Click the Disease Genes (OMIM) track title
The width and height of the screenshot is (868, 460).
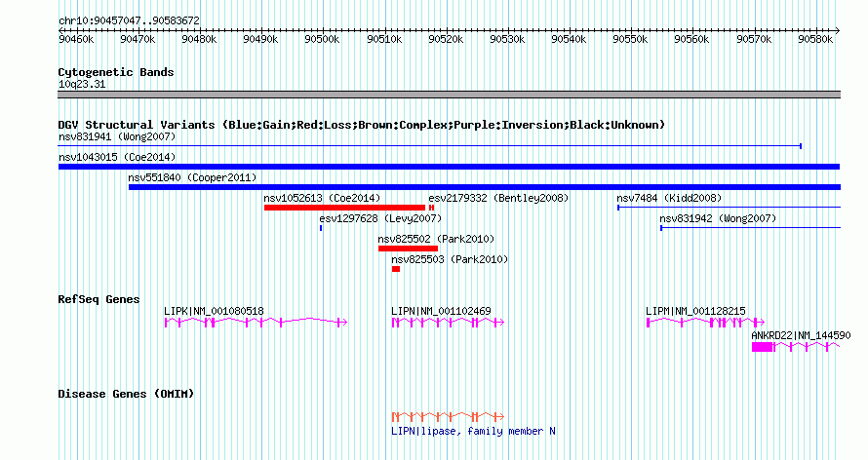pos(126,394)
